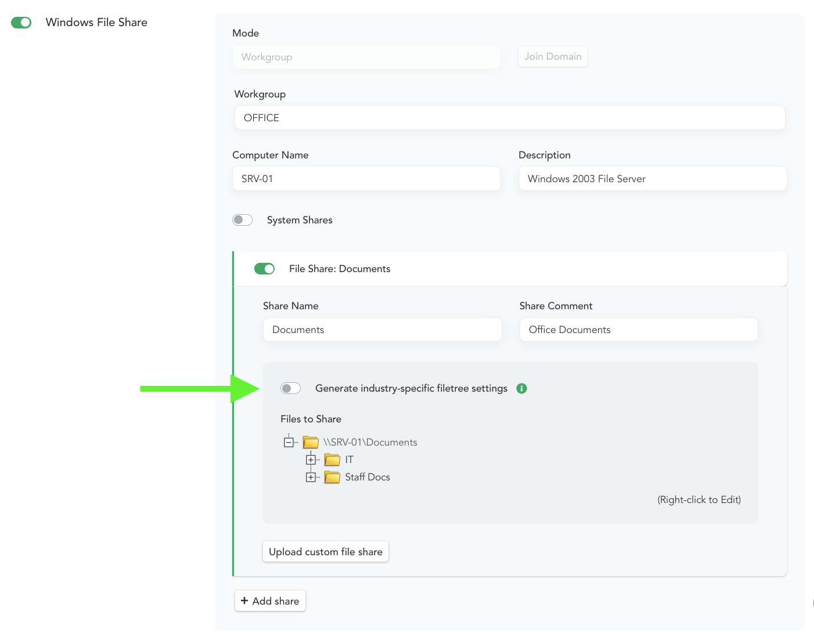The image size is (814, 644).
Task: Open the Mode Workgroup dropdown
Action: tap(366, 57)
